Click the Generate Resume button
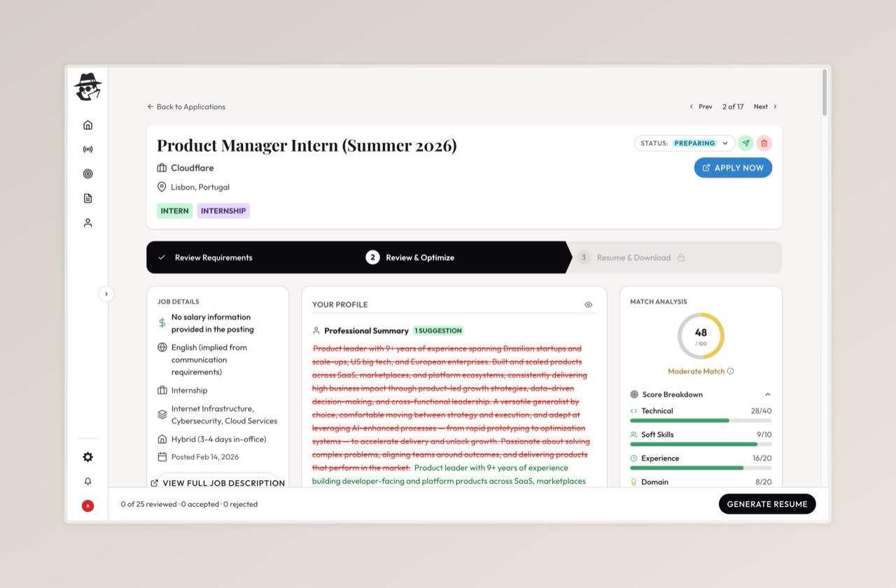896x588 pixels. (766, 504)
